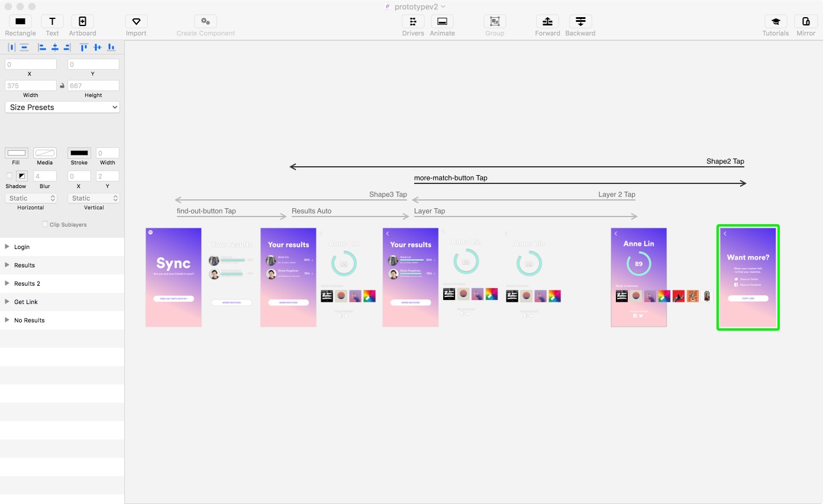Click the Y position input field
Screen dimensions: 823x504
coord(93,64)
